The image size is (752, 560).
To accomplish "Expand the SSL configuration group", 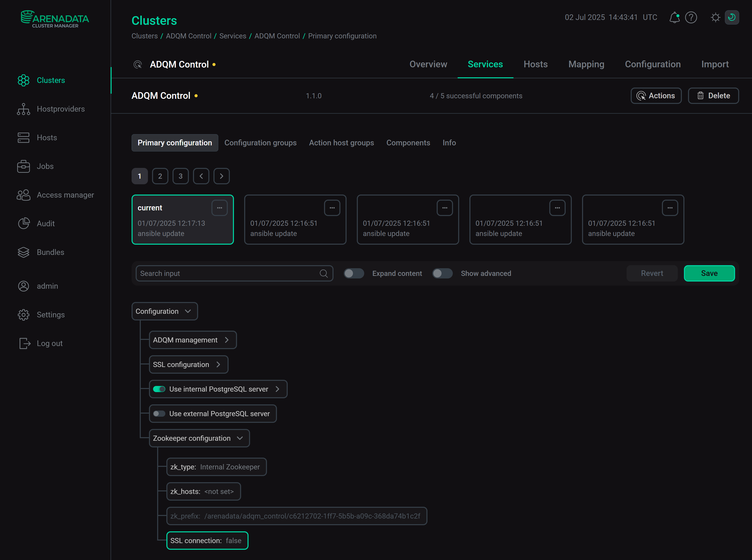I will pos(218,364).
